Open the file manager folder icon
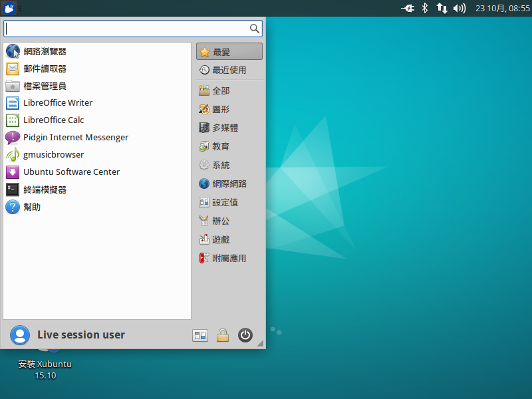Screen dimensions: 532x399 (13, 86)
